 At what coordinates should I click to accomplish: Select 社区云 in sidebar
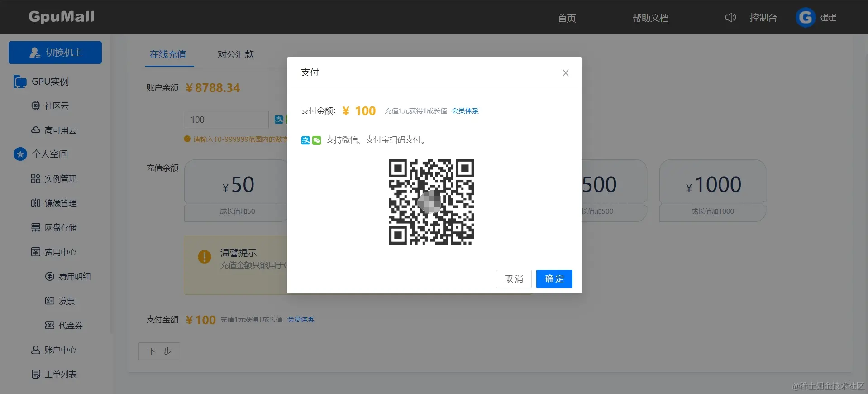click(x=57, y=106)
